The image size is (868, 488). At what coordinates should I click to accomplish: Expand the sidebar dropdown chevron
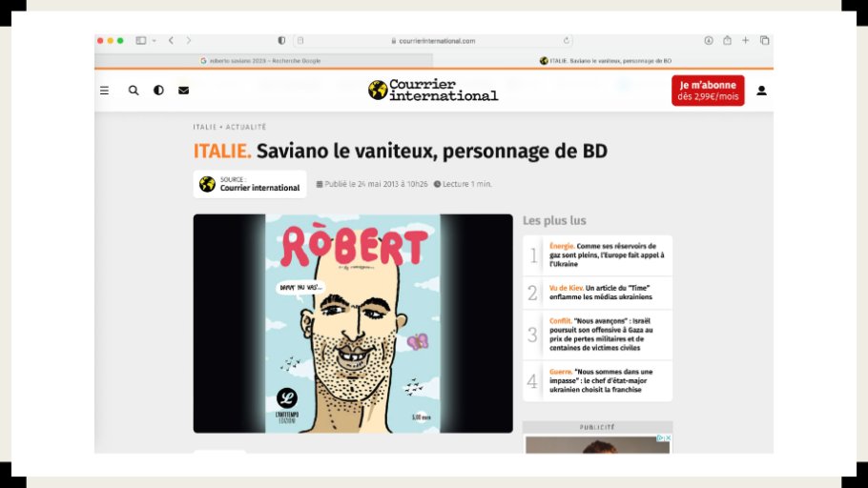(x=154, y=40)
